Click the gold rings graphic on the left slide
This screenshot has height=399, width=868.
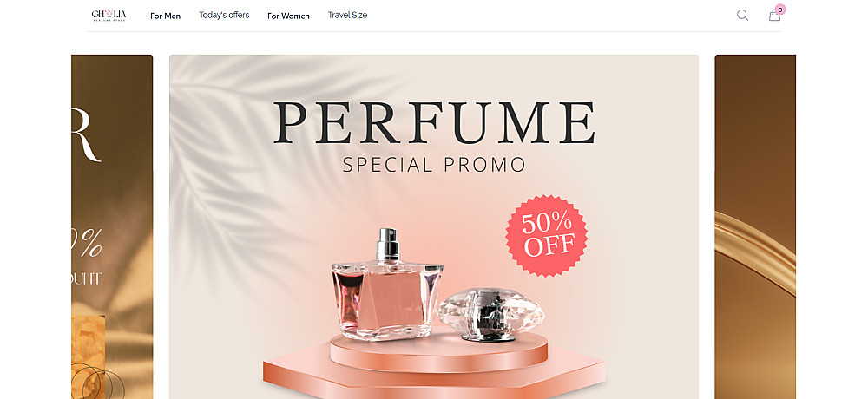(94, 382)
